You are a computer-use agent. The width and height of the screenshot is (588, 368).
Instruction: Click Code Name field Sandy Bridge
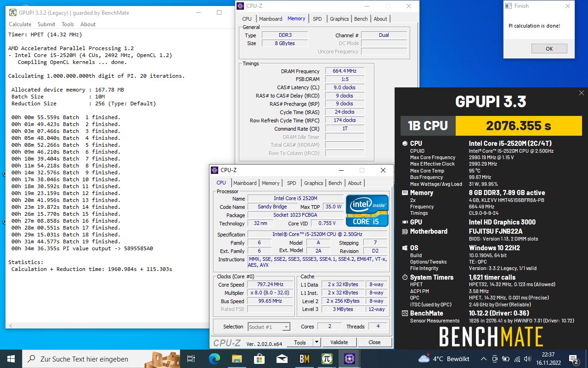click(272, 207)
